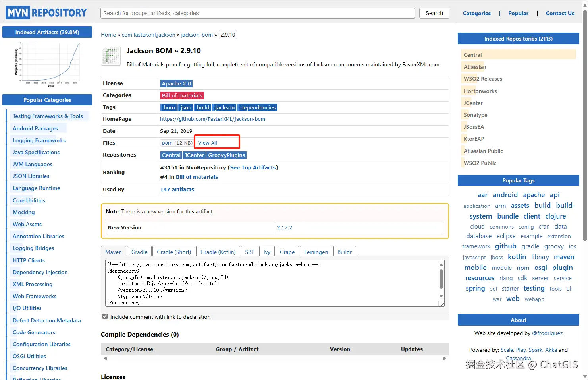The width and height of the screenshot is (588, 380).
Task: Click the jackson tag
Action: coord(225,107)
